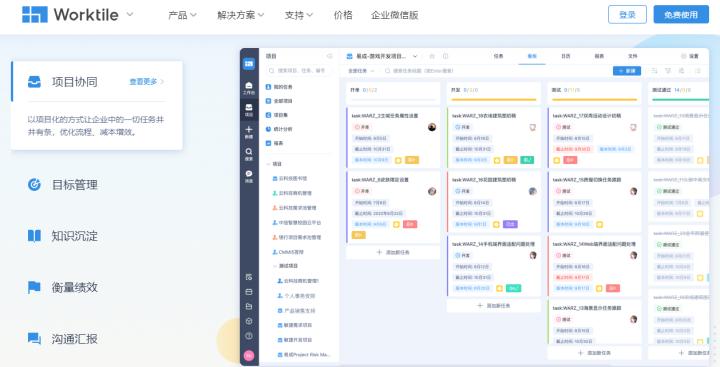
Task: Click the 项目协同 feature card
Action: (96, 105)
